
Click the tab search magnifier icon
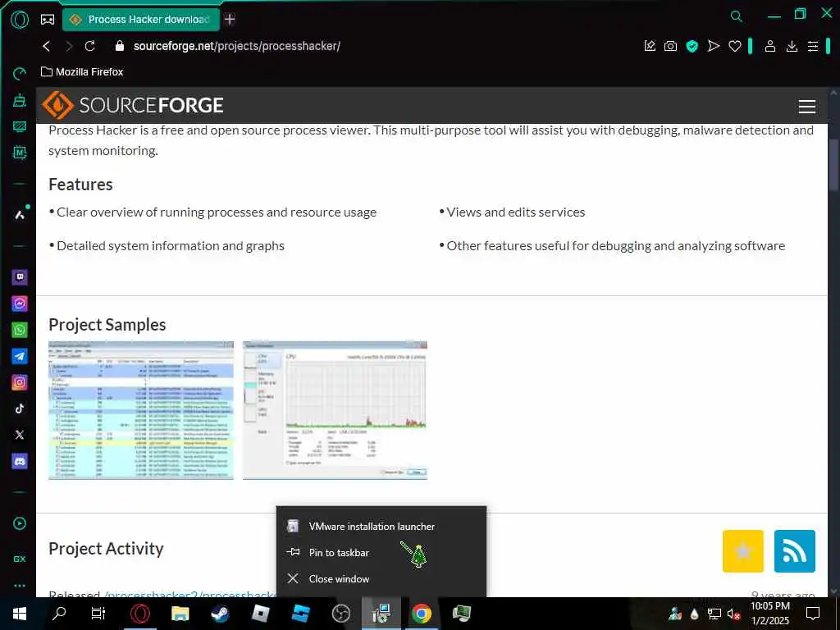(737, 16)
